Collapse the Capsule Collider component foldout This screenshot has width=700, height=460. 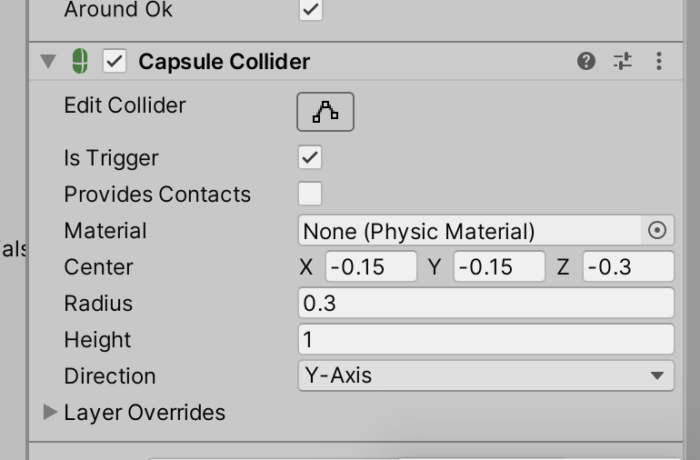tap(47, 62)
